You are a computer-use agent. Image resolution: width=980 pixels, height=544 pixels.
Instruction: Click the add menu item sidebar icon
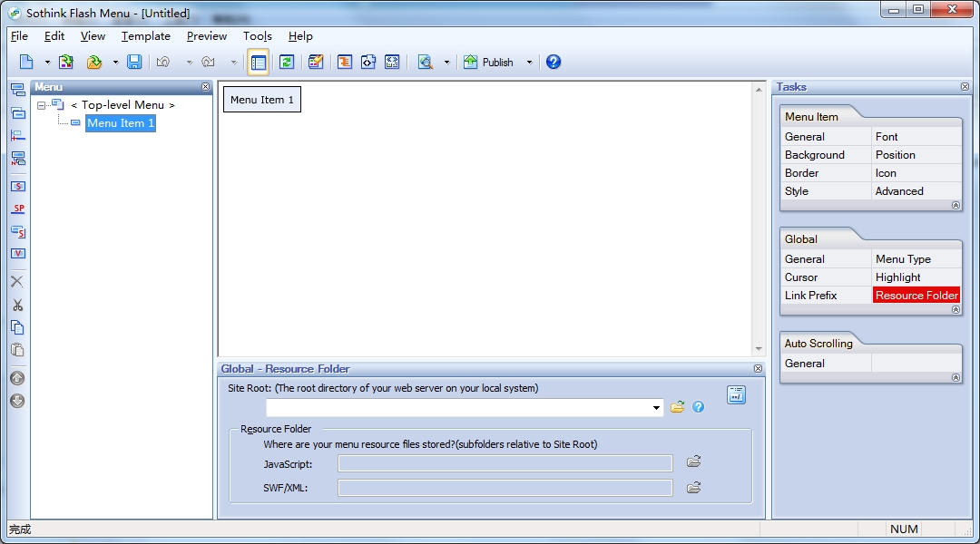pyautogui.click(x=18, y=90)
